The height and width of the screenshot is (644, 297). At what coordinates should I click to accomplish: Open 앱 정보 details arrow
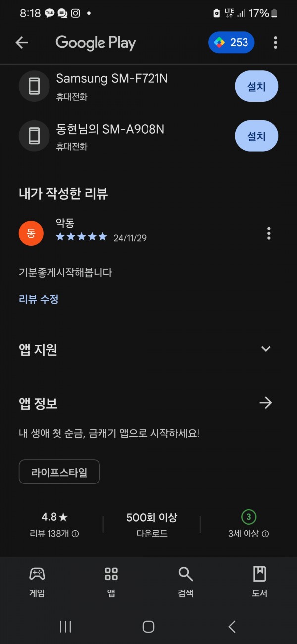click(266, 403)
